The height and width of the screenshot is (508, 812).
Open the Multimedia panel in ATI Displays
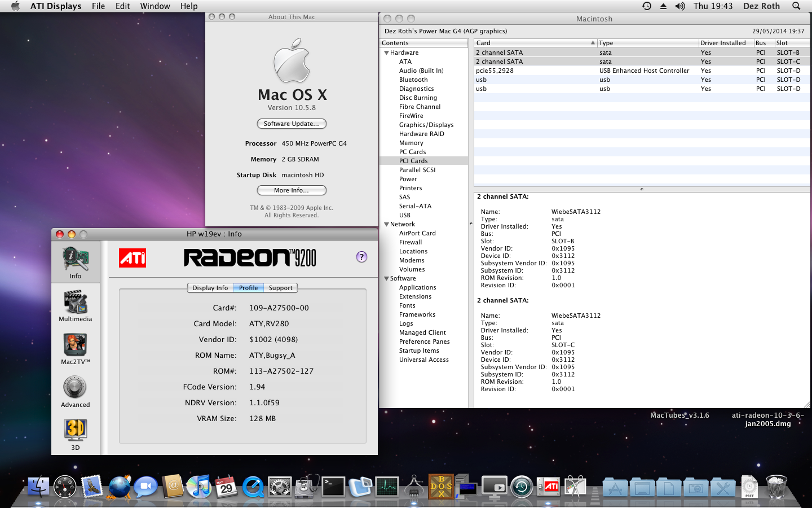pos(75,305)
